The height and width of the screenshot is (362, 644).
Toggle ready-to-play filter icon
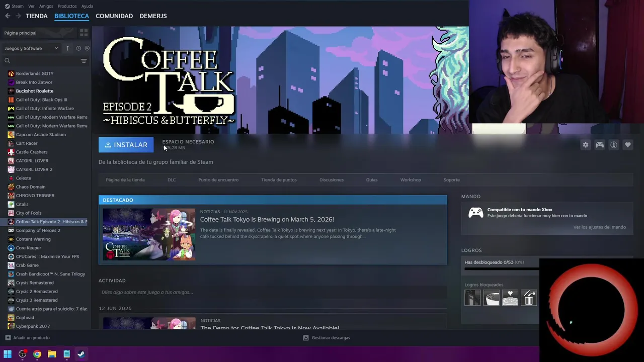(87, 48)
